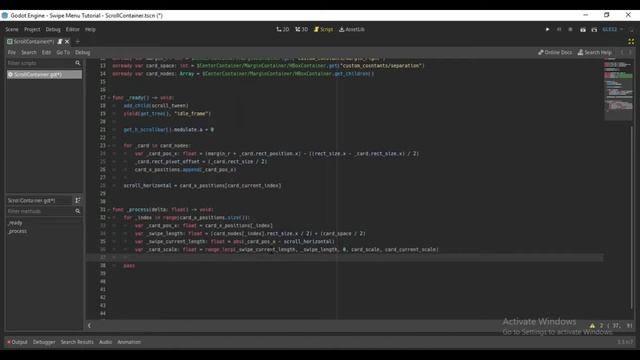The height and width of the screenshot is (360, 640).
Task: Go to previous script history arrow
Action: click(x=622, y=52)
